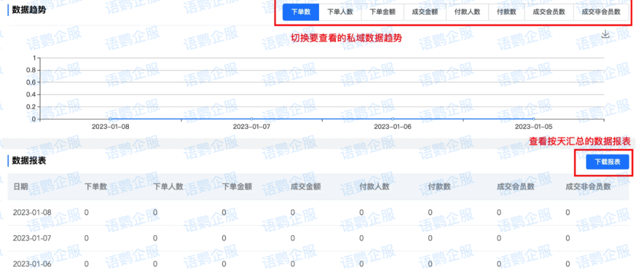This screenshot has height=275, width=644.
Task: Click the 成交非会员数 table column header
Action: click(588, 187)
